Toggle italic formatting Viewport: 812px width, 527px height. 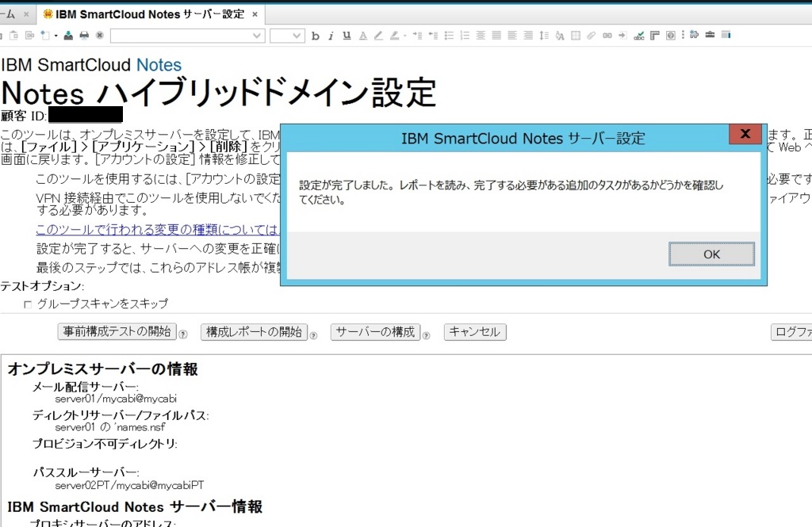(331, 36)
